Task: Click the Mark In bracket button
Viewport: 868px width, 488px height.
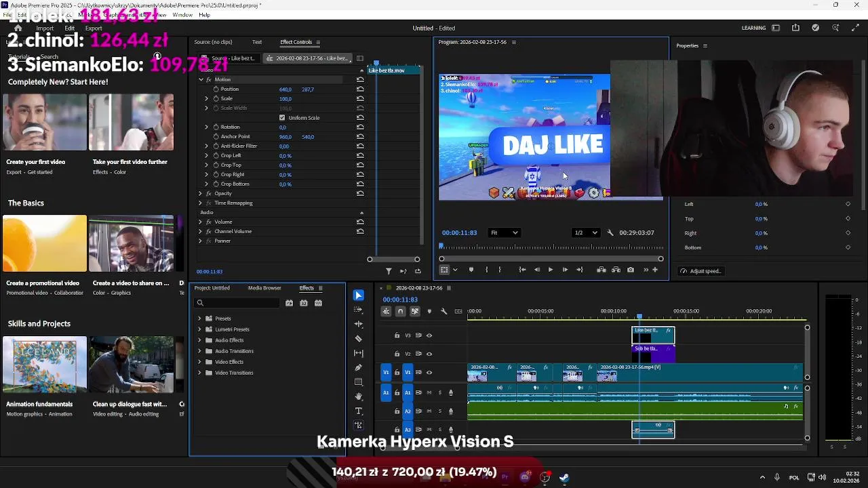Action: tap(486, 270)
